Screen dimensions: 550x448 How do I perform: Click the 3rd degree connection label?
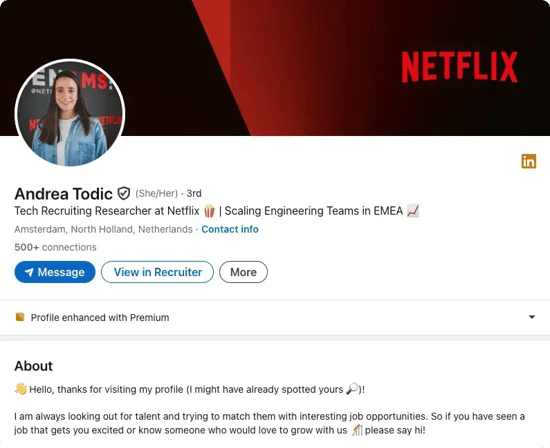pyautogui.click(x=194, y=193)
